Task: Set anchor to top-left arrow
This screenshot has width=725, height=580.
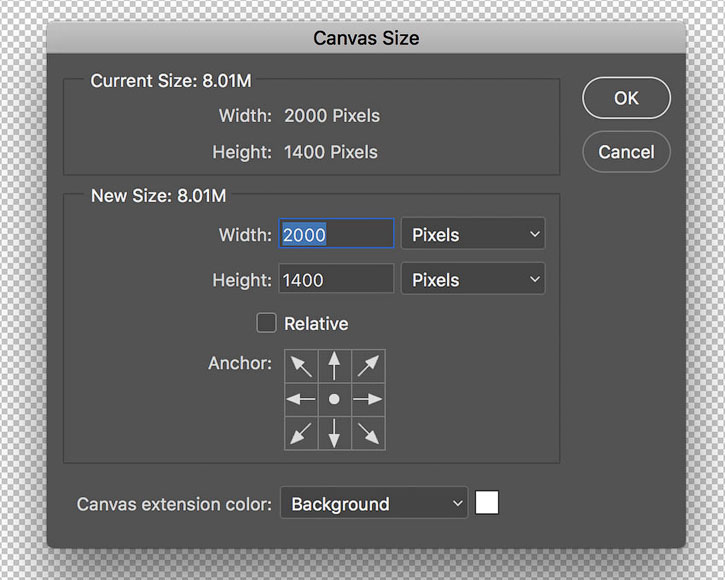Action: [x=301, y=366]
